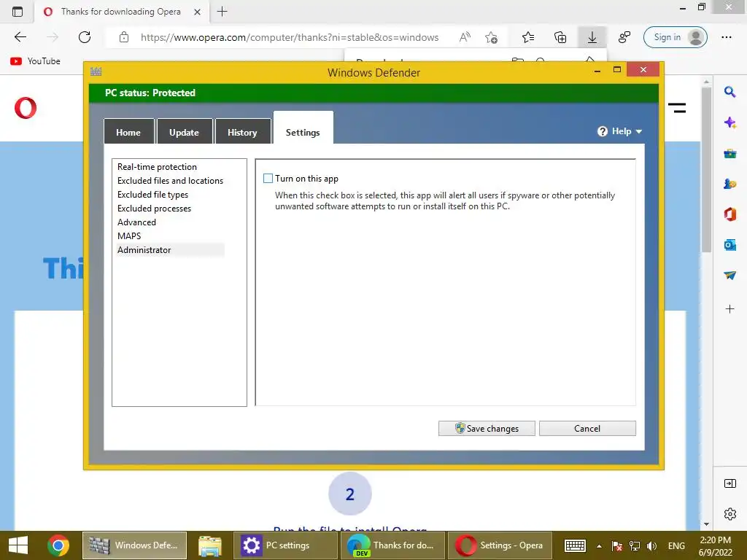Select Excluded files and locations
The image size is (747, 560).
(x=170, y=181)
